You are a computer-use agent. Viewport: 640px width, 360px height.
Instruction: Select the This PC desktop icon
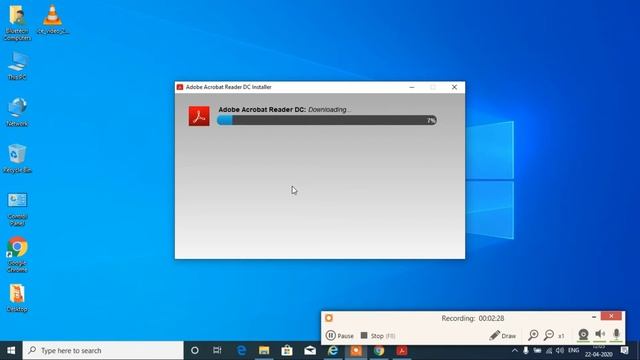[x=17, y=66]
